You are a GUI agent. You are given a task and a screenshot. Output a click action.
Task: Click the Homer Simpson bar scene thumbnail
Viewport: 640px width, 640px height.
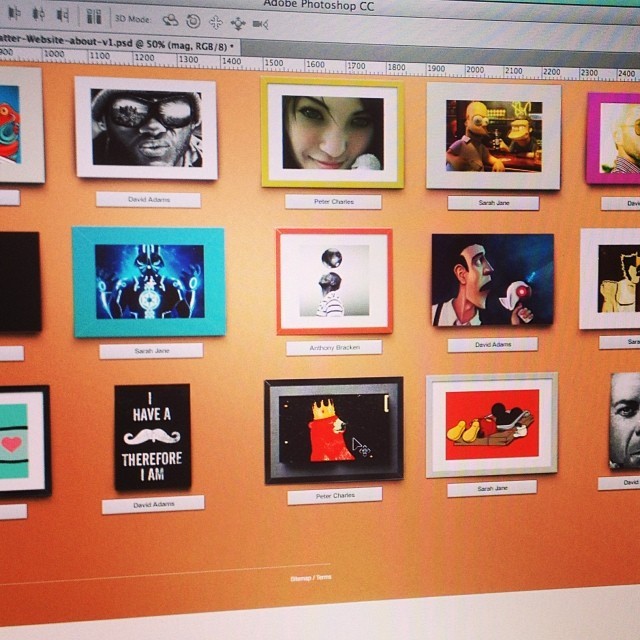(x=493, y=136)
